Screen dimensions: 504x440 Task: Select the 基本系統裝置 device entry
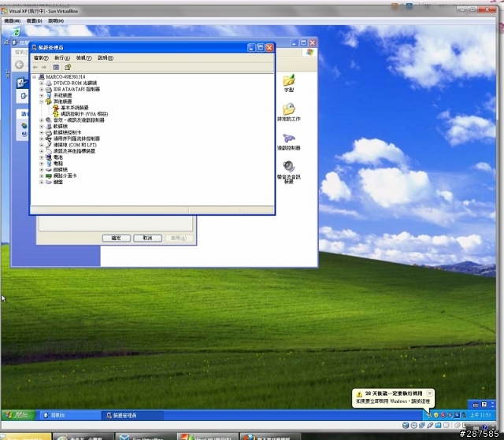75,108
